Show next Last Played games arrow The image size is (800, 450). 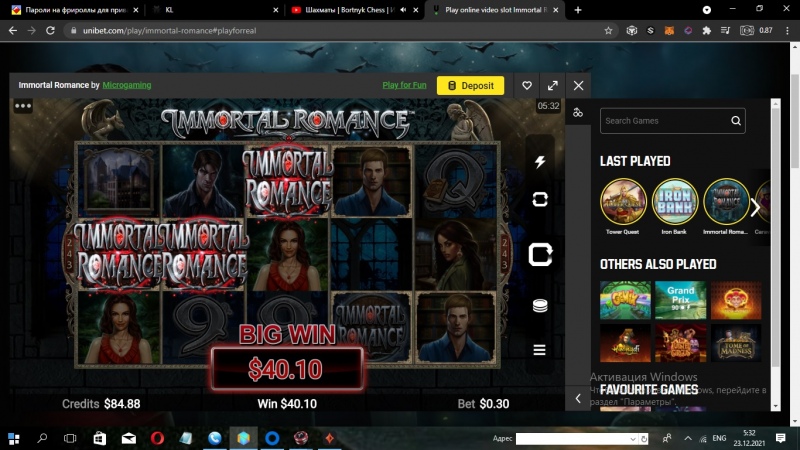(755, 207)
